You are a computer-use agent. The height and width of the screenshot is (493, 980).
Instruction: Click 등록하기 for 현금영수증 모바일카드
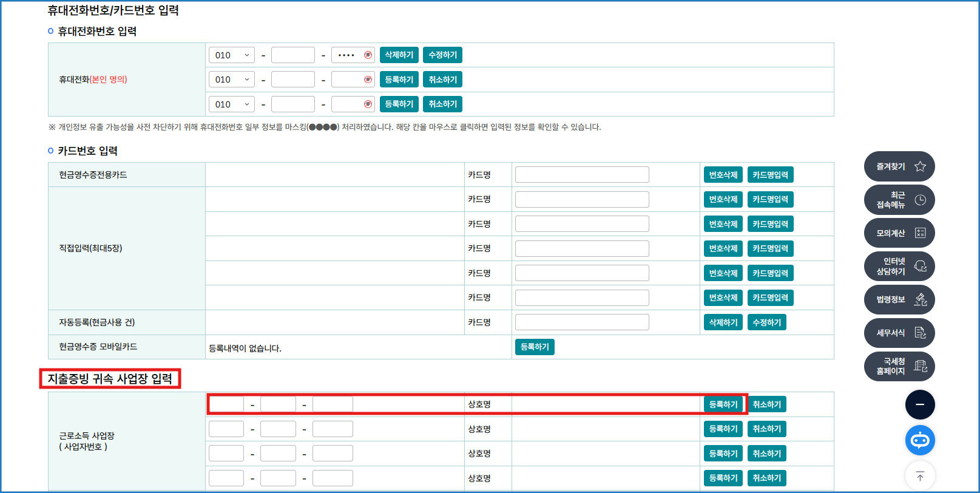[535, 347]
